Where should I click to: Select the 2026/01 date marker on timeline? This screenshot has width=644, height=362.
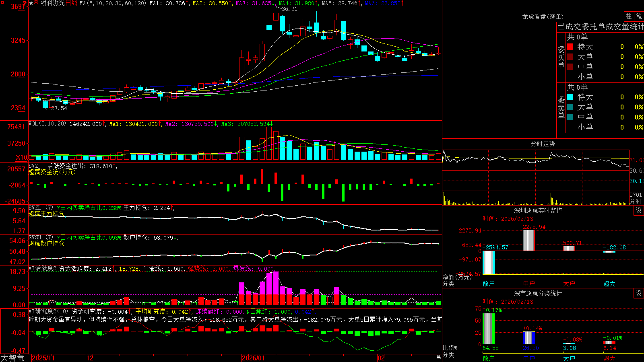(x=253, y=358)
